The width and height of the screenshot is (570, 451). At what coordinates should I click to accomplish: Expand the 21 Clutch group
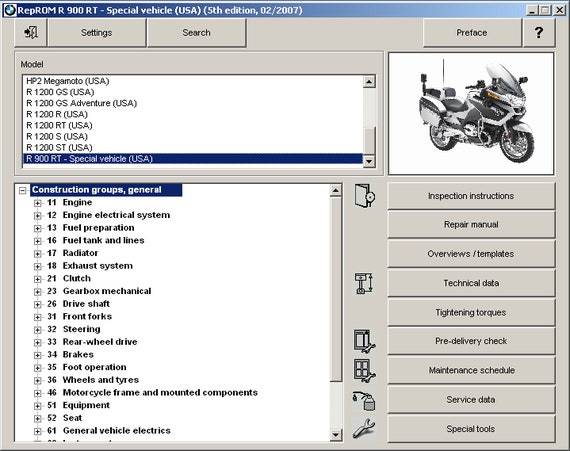tap(37, 279)
